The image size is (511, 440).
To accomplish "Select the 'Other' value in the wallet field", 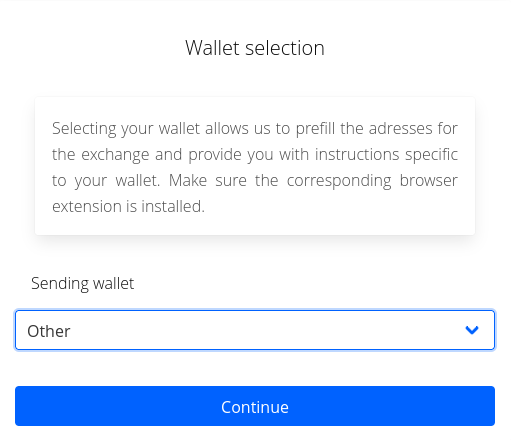I will pos(49,331).
